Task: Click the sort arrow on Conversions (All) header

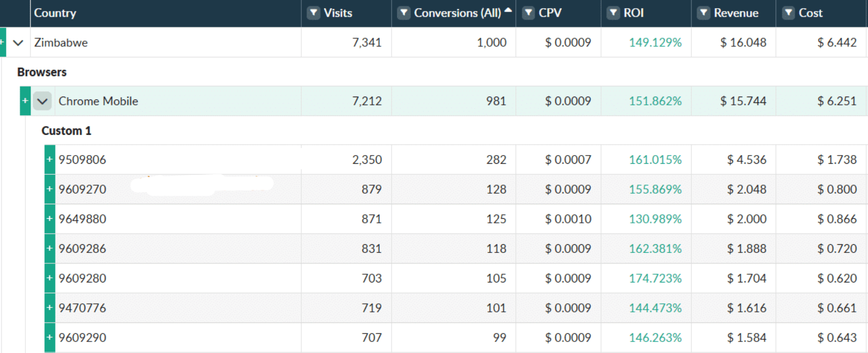Action: point(508,10)
